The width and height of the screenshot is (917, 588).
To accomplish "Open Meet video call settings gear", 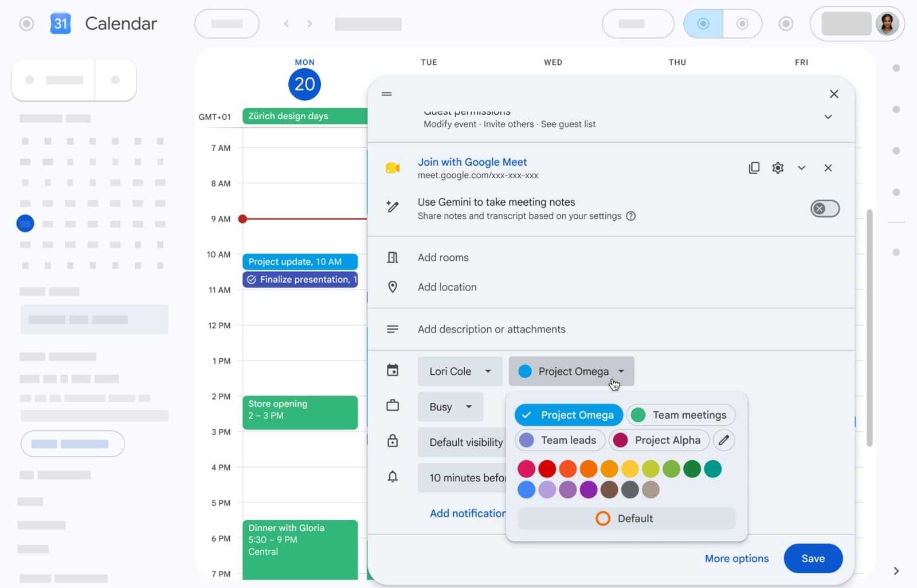I will (x=778, y=168).
